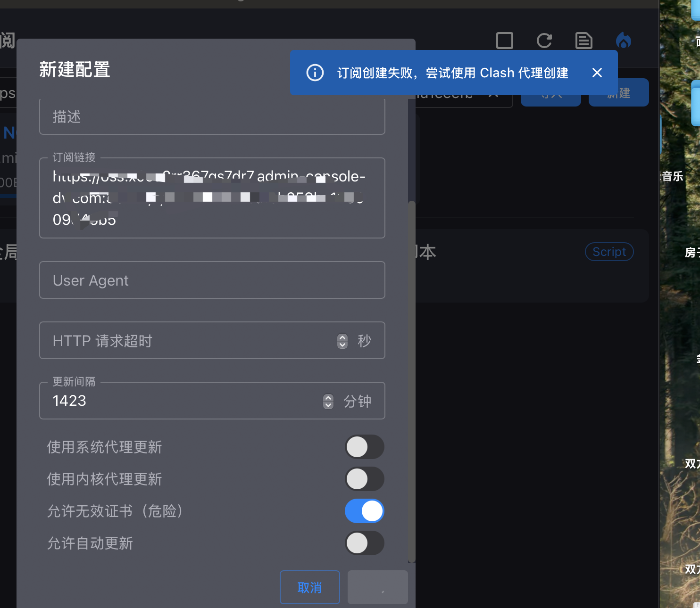Click the info icon in the notification
The width and height of the screenshot is (700, 608).
(x=315, y=73)
